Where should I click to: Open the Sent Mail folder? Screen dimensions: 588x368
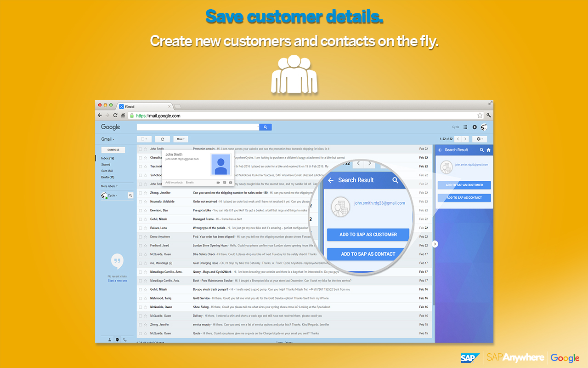pyautogui.click(x=107, y=171)
